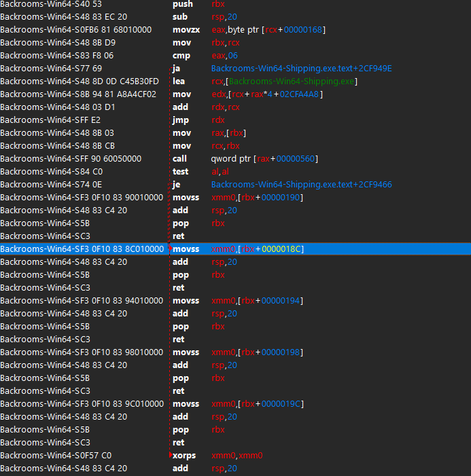Click the 'cmp eax,06' instruction
Image resolution: width=471 pixels, height=476 pixels.
pos(235,56)
